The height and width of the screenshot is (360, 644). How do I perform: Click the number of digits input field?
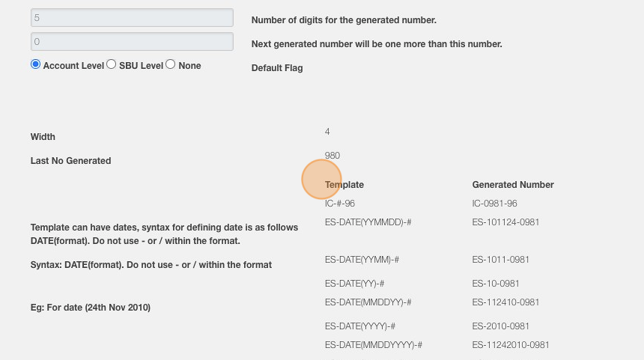tap(132, 18)
